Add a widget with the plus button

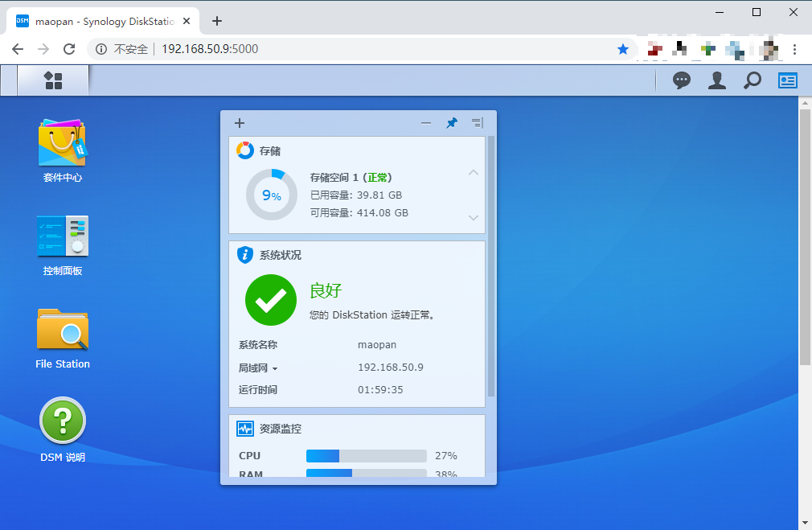point(240,123)
